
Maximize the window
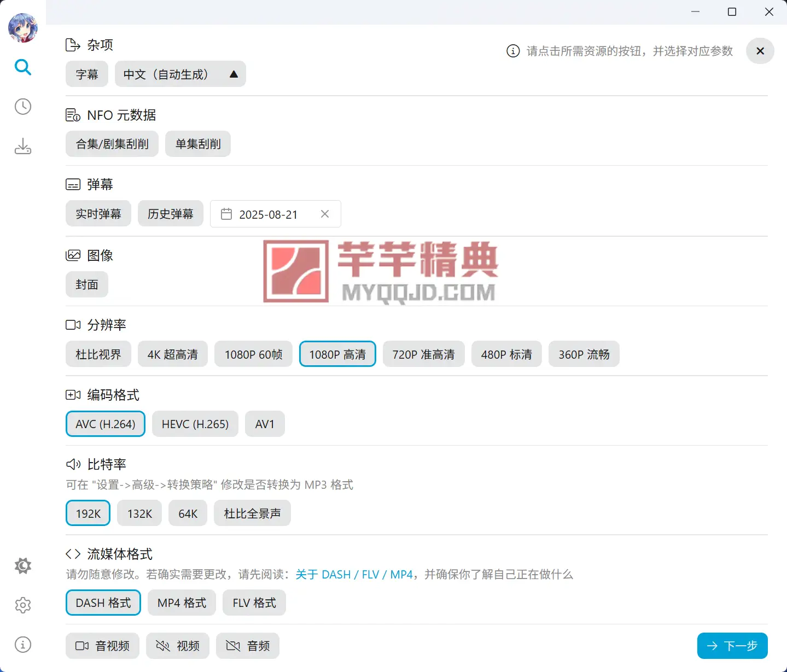pos(732,11)
